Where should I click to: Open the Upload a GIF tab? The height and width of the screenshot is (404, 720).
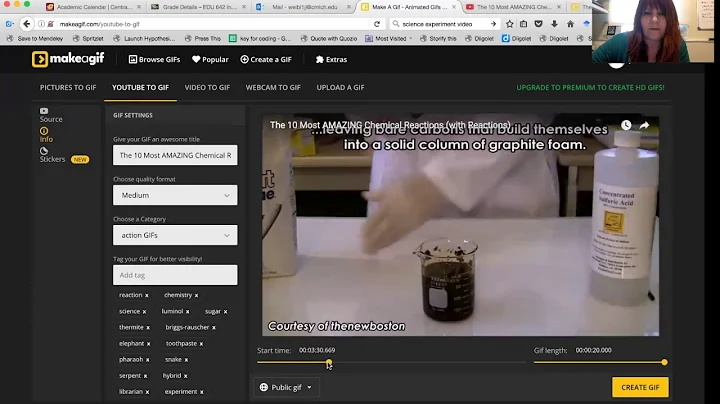pos(340,87)
